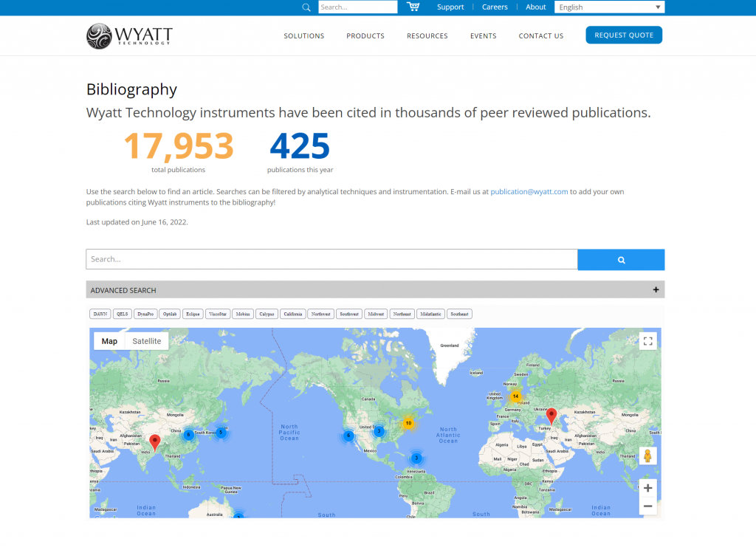Zoom out on the map

[x=647, y=506]
